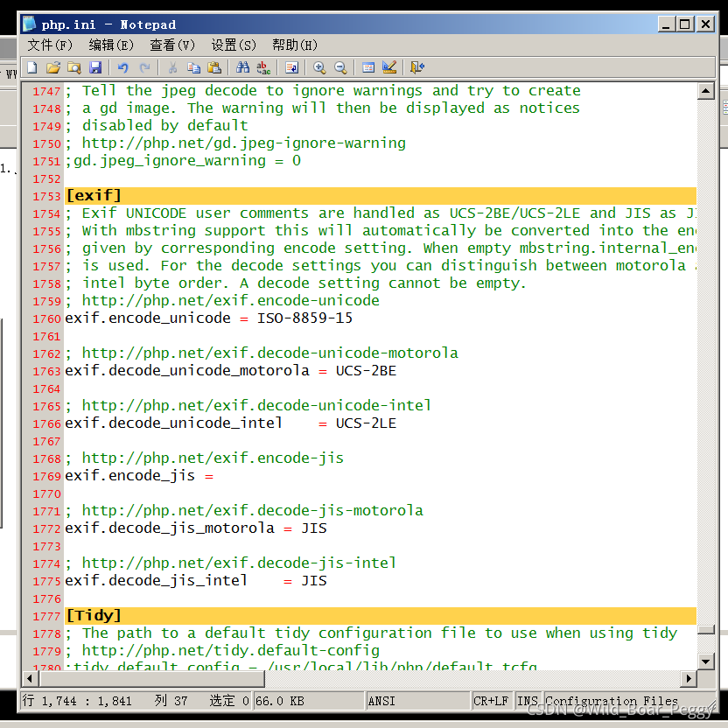Click the INS insert mode status
Screen dimensions: 728x728
tap(528, 701)
